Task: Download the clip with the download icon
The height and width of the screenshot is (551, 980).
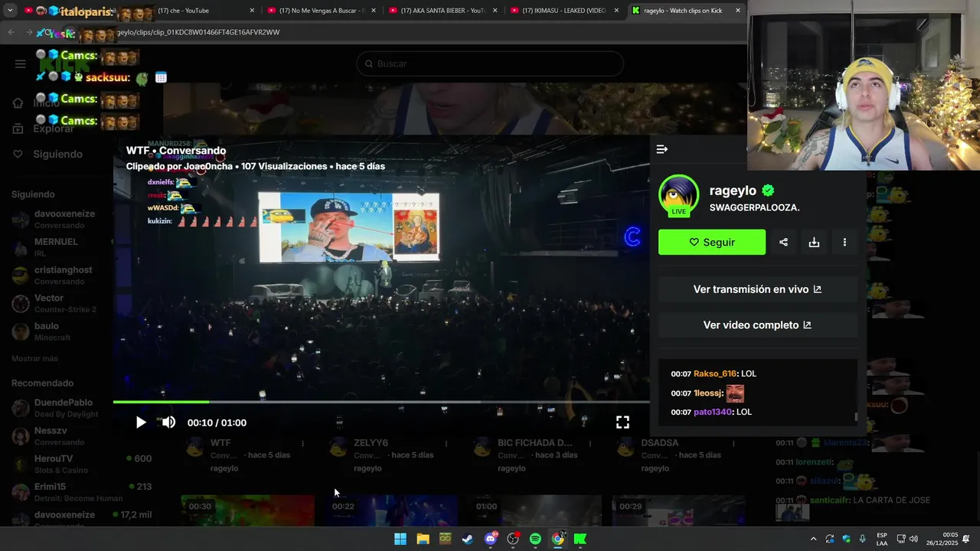Action: pos(814,242)
